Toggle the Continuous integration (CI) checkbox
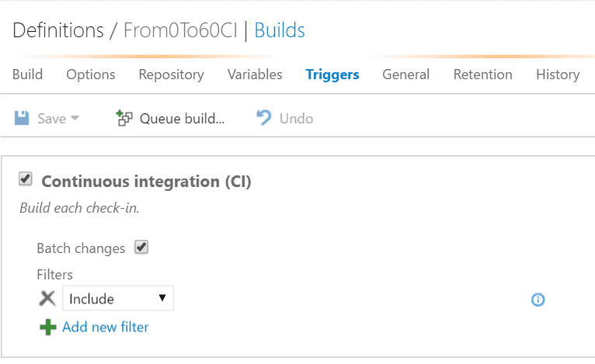The width and height of the screenshot is (595, 364). [x=26, y=179]
